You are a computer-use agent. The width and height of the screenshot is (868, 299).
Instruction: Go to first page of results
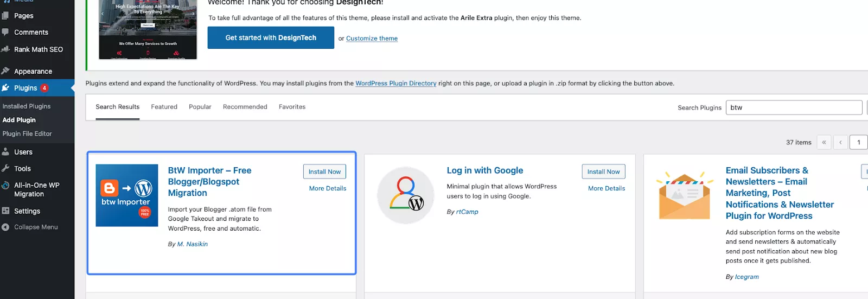click(x=824, y=142)
